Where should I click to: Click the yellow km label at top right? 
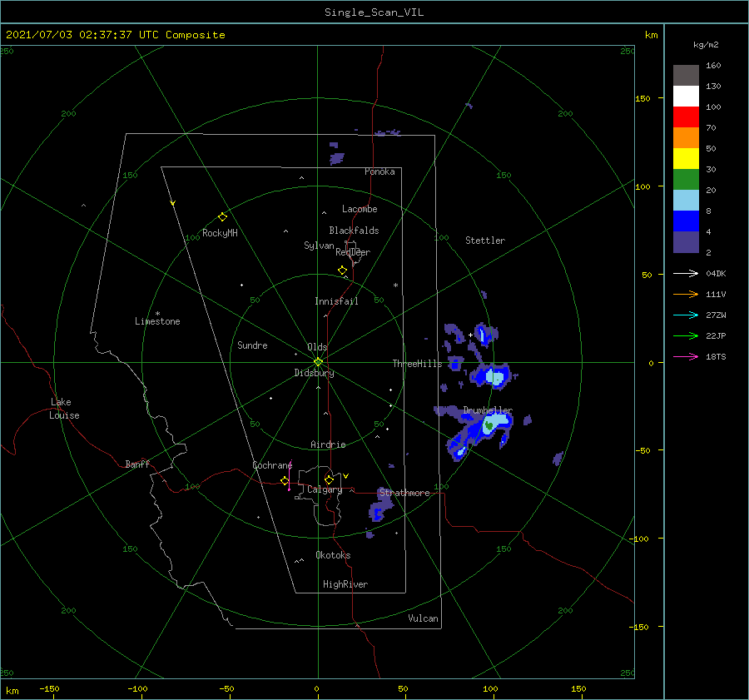(x=651, y=35)
